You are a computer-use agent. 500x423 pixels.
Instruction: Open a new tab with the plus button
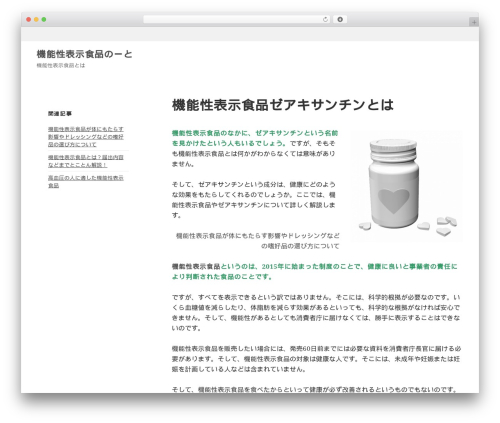point(474,22)
